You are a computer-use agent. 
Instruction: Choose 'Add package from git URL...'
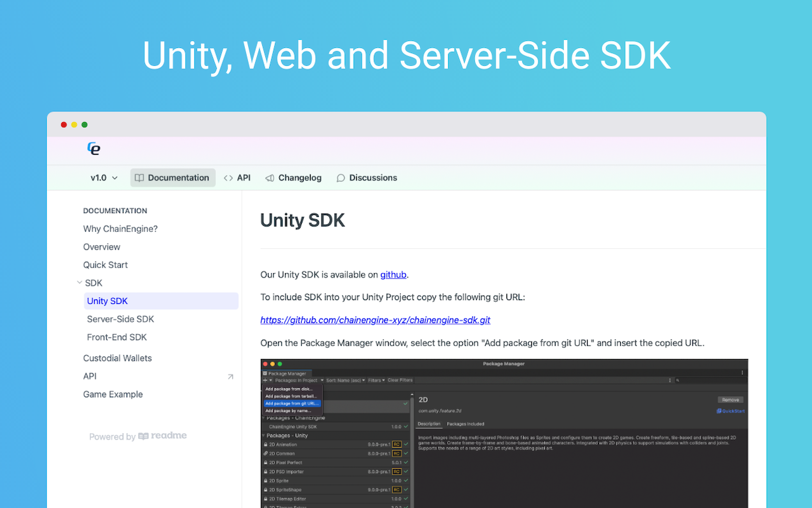tap(292, 404)
